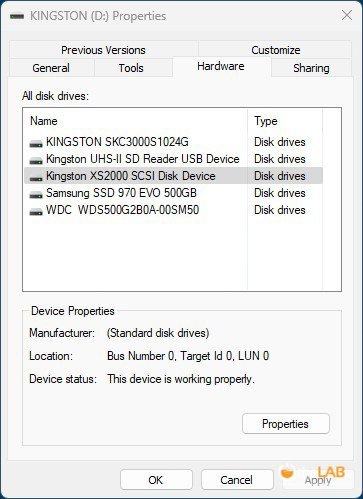Click the drive icon beside Kingston XS2000 SCSI
The height and width of the screenshot is (499, 363).
36,178
